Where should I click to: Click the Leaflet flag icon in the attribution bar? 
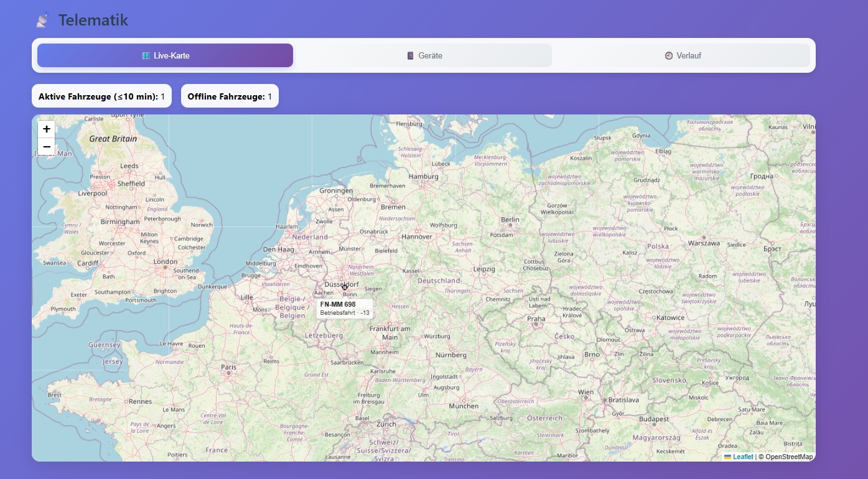727,457
